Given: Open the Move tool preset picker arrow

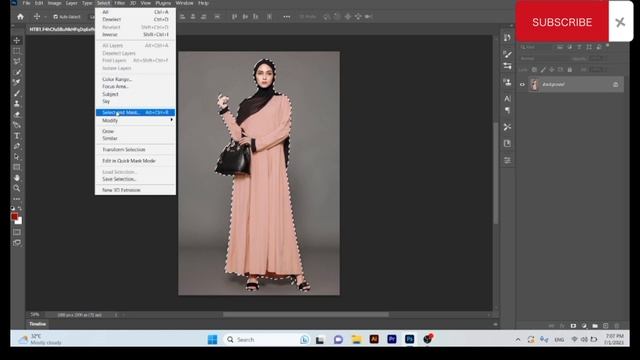Looking at the screenshot, I should [45, 17].
